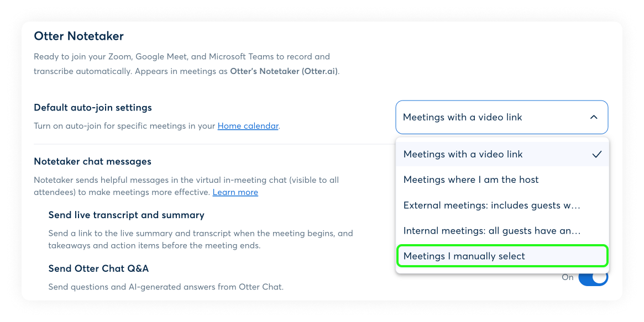Follow the Learn more link
Image resolution: width=644 pixels, height=322 pixels.
click(235, 192)
